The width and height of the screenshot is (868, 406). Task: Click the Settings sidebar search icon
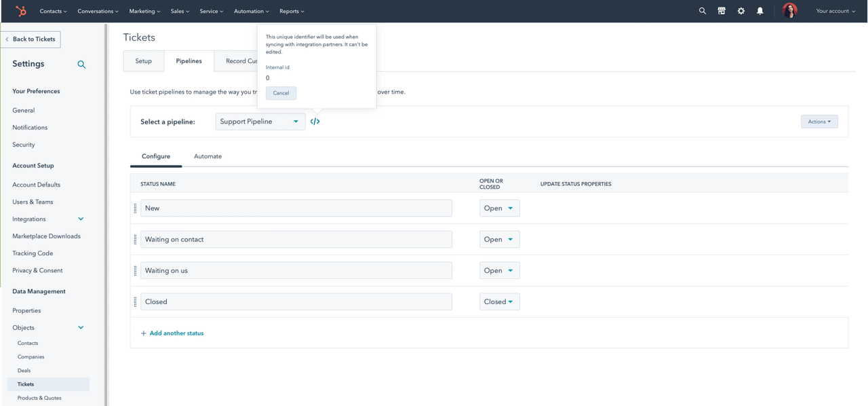click(81, 64)
